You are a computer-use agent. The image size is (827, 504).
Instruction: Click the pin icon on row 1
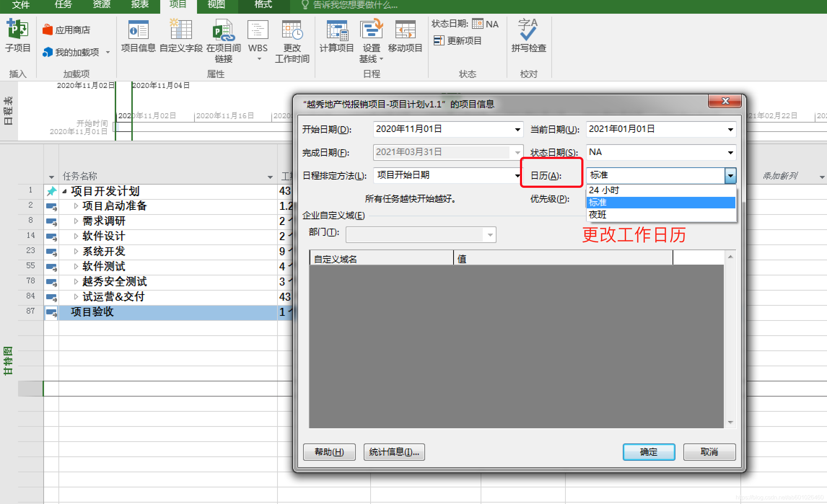coord(52,191)
